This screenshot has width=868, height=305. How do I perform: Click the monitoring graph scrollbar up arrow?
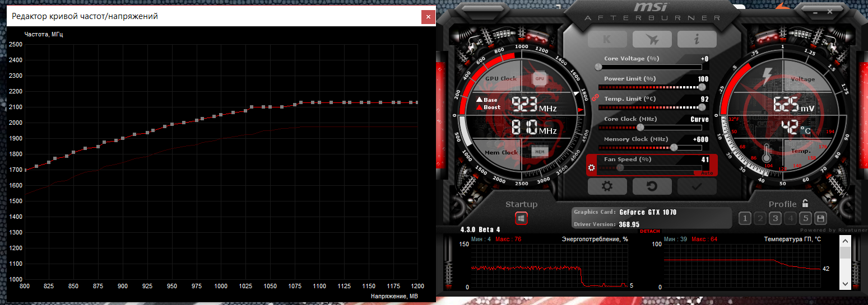844,241
